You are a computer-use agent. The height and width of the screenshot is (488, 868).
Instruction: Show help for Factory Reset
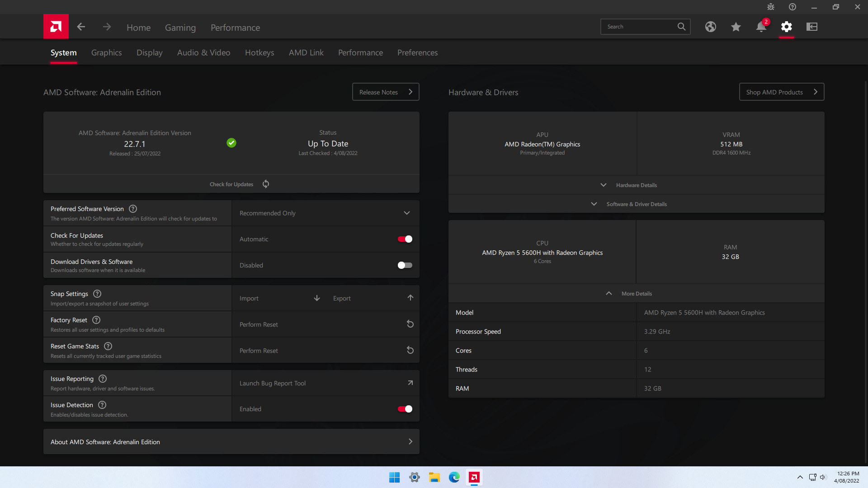coord(96,320)
